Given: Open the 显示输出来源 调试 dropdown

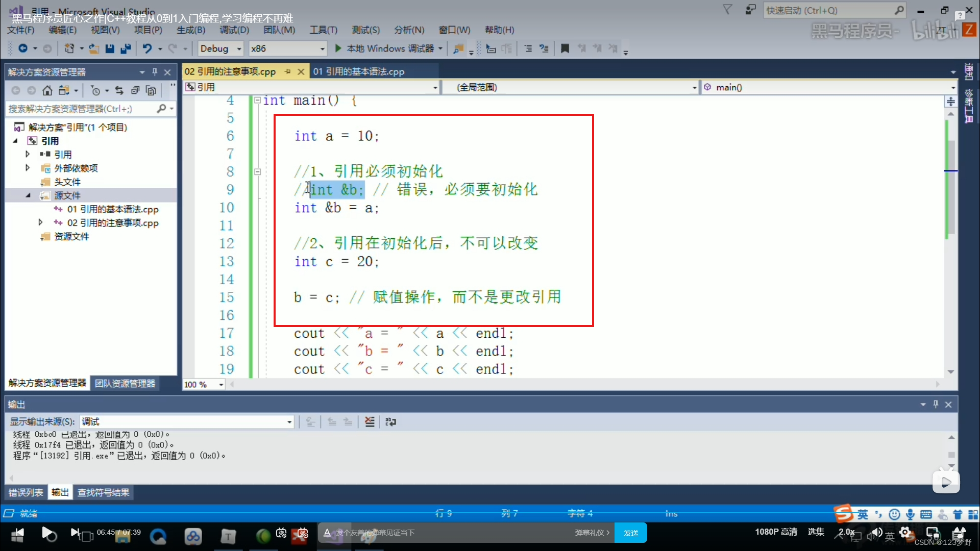Looking at the screenshot, I should pos(187,421).
